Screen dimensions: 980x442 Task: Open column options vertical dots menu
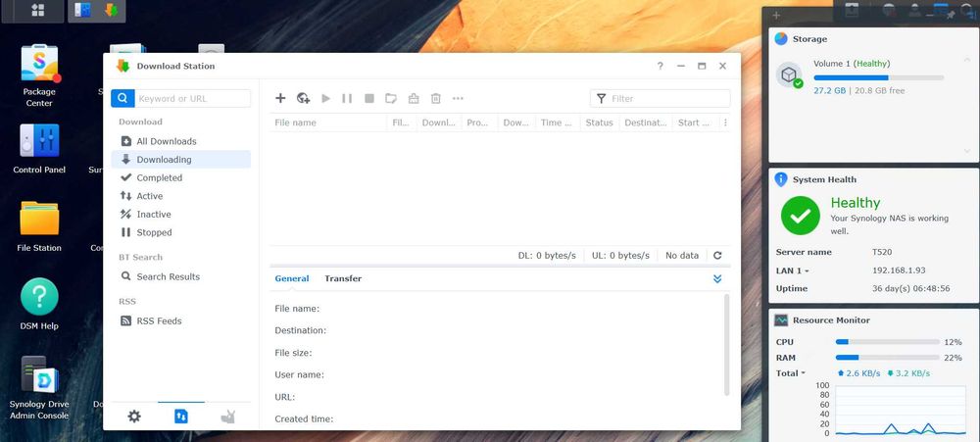click(x=725, y=123)
